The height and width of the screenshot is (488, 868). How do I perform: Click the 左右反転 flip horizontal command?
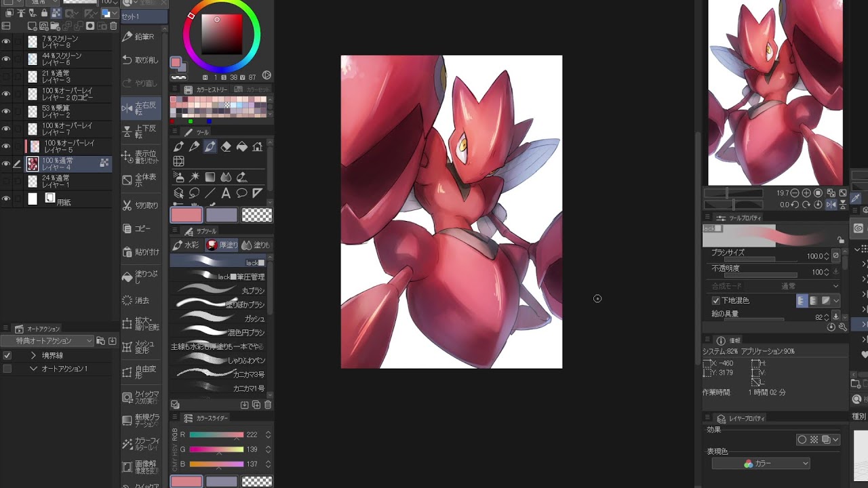(140, 108)
